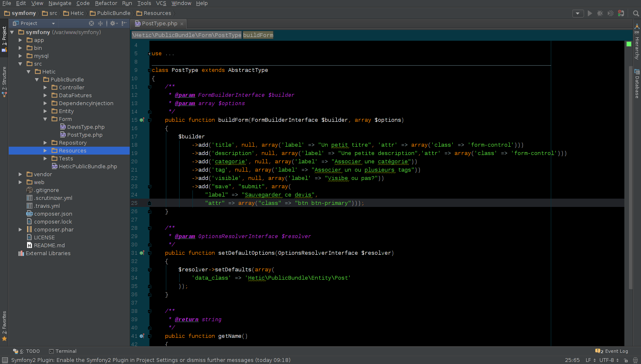Select External Libraries node
Viewport: 641px width, 364px height.
[x=44, y=253]
